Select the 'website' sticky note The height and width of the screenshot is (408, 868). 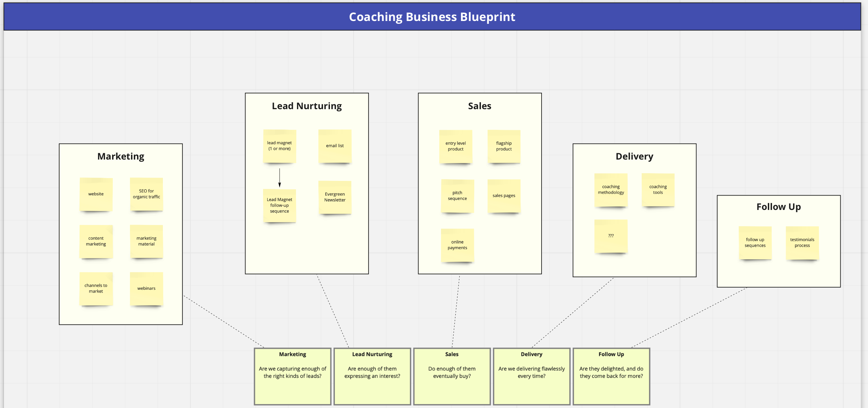pos(96,194)
